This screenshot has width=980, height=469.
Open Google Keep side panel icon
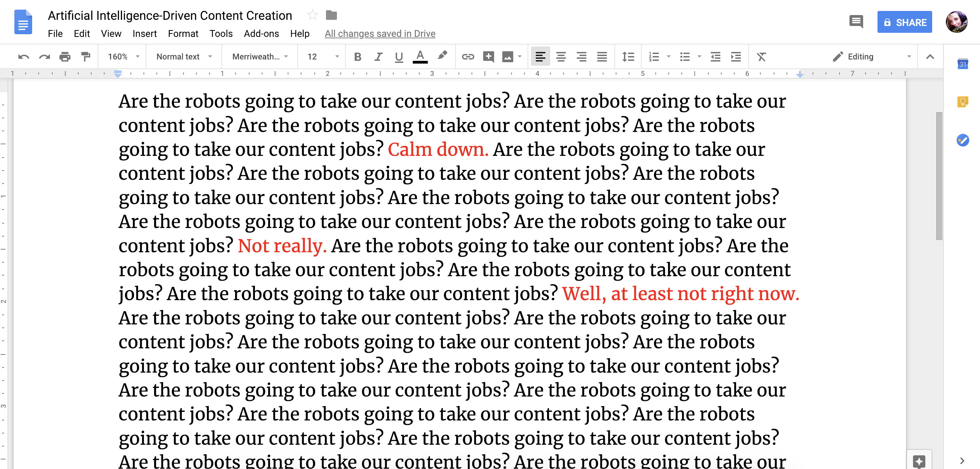(x=963, y=102)
